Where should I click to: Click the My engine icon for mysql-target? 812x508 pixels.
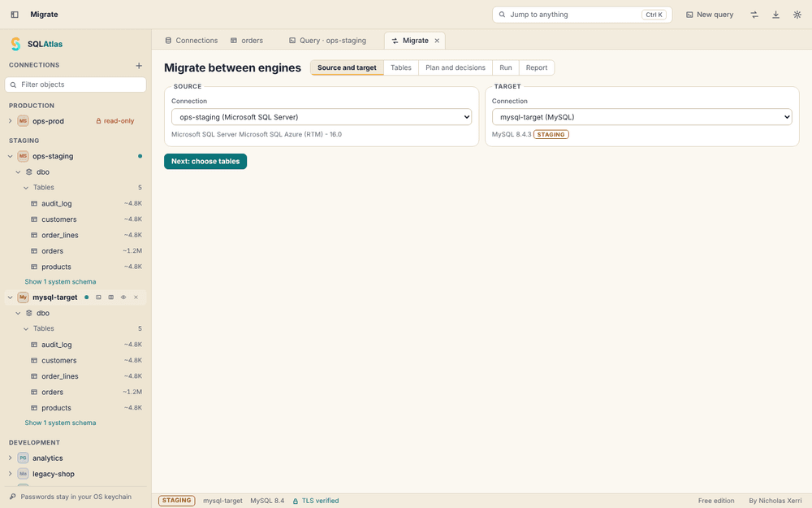tap(23, 297)
